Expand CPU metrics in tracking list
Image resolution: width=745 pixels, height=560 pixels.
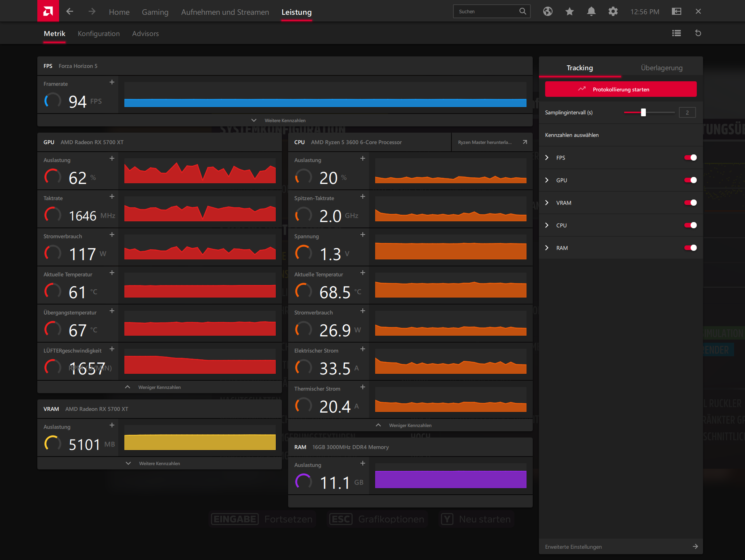click(547, 225)
